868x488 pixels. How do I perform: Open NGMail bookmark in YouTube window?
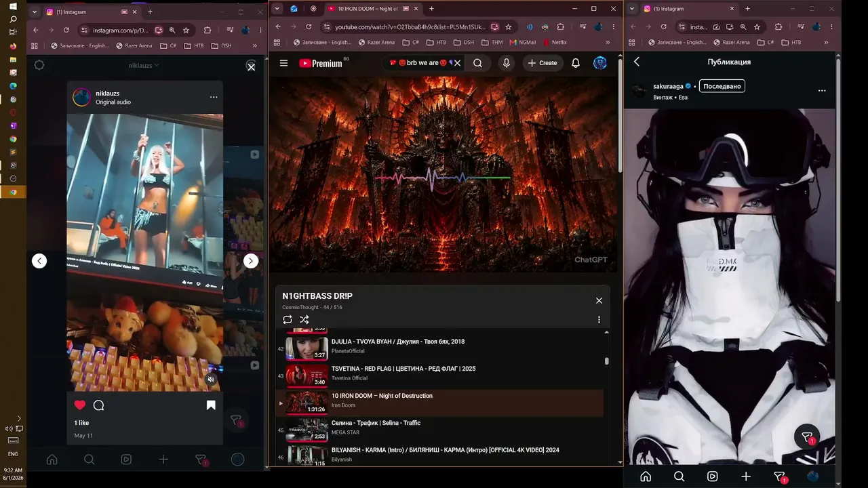pyautogui.click(x=522, y=42)
